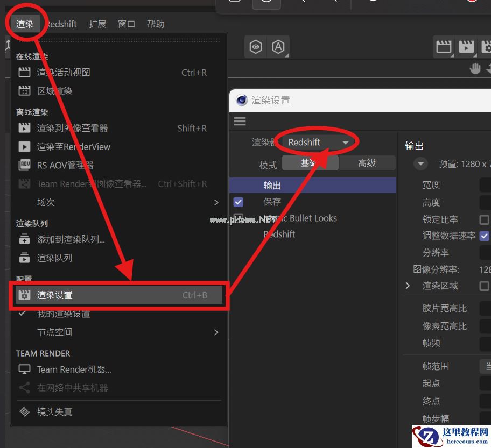This screenshot has height=448, width=491.
Task: Switch mode to 基础 tab
Action: 310,163
